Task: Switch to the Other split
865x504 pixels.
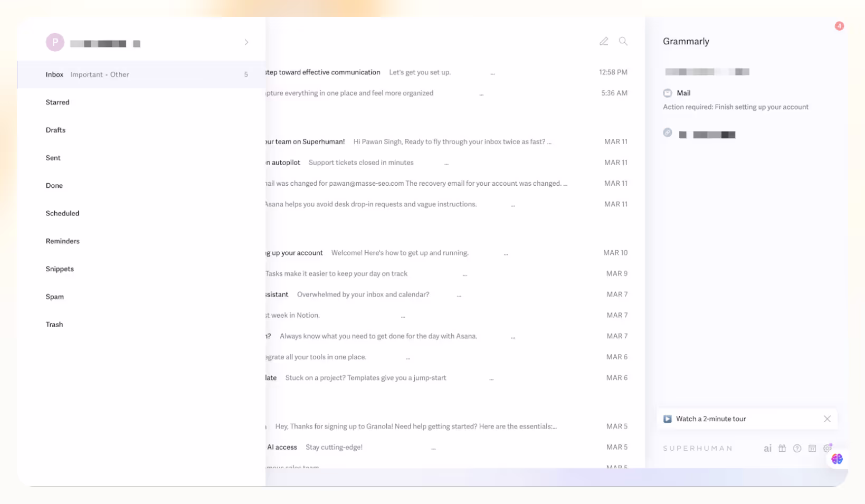Action: click(120, 74)
